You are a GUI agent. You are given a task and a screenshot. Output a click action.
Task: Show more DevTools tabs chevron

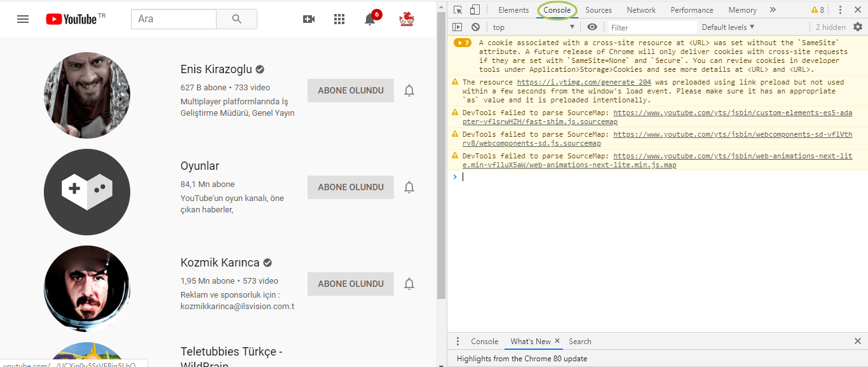[773, 10]
